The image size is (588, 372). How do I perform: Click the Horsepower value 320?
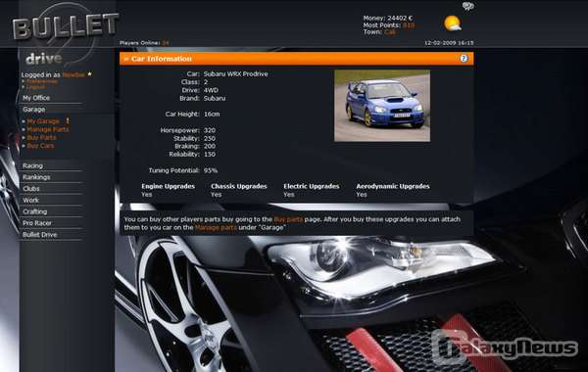pyautogui.click(x=210, y=130)
